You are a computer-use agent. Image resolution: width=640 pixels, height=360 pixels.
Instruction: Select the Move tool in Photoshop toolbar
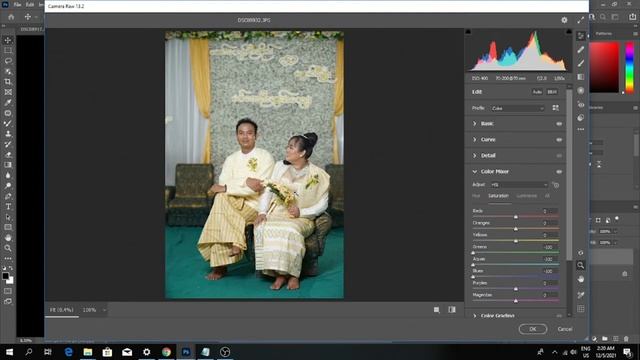pyautogui.click(x=8, y=40)
